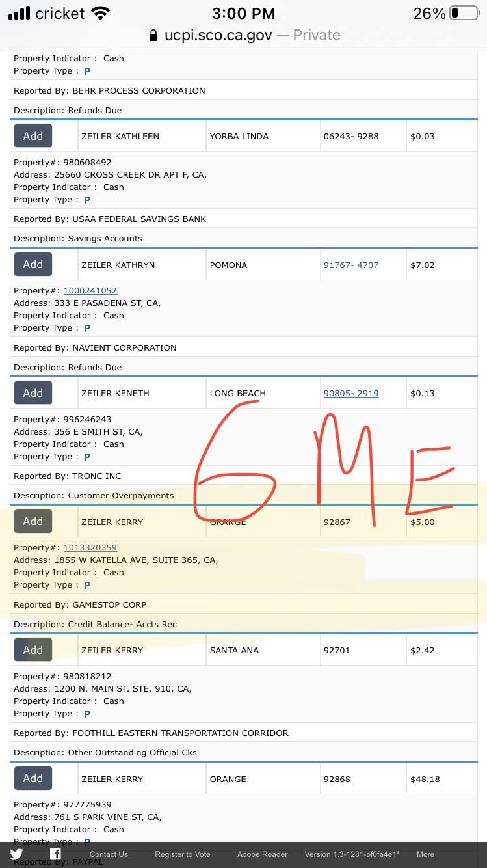Select address 25660 CROSS CREEK DR APT F
This screenshot has height=868, width=487.
coord(111,174)
